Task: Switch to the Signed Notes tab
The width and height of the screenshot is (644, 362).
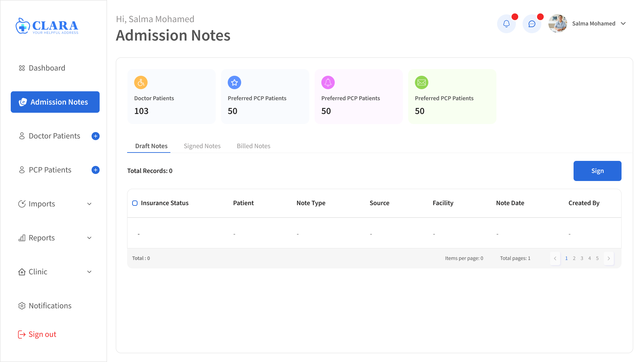Action: tap(202, 146)
